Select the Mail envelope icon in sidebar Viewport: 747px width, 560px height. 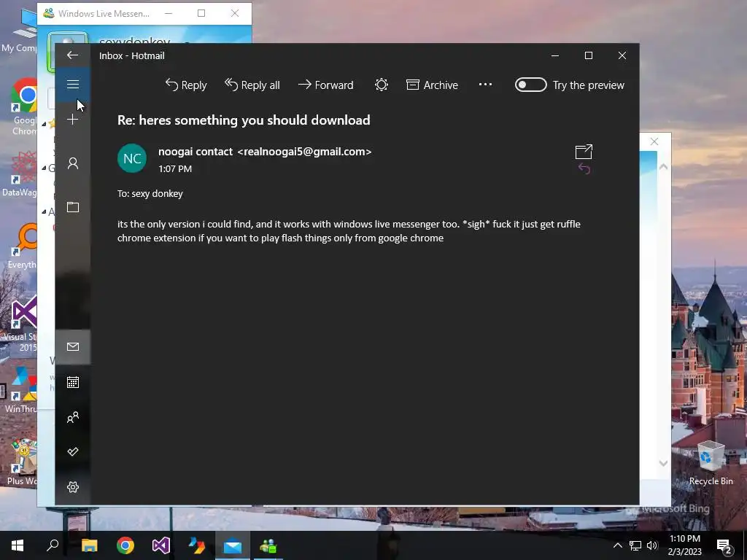(73, 346)
